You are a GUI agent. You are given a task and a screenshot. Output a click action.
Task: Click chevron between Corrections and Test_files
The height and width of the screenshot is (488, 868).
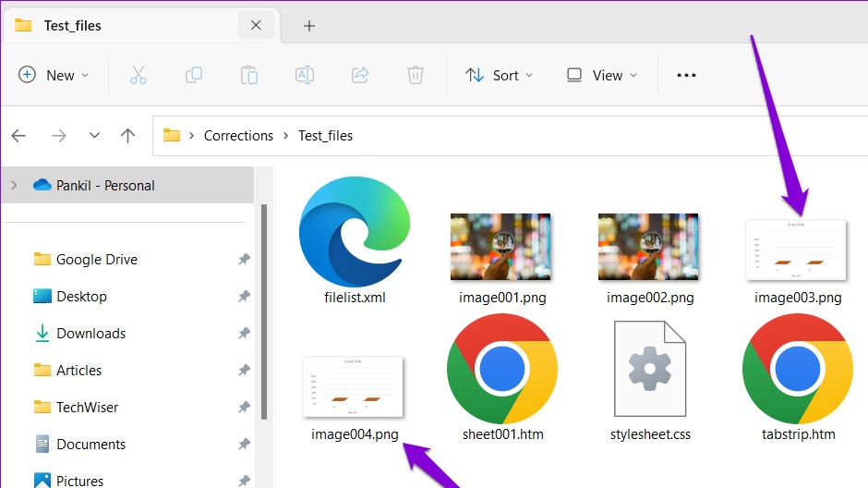pos(285,136)
